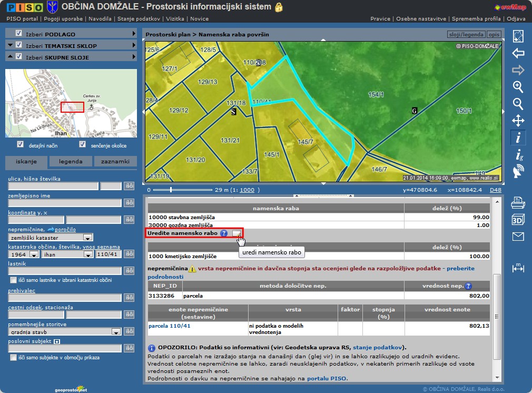Open the 'gradnja stavb' services dropdown
The image size is (532, 393).
click(x=116, y=332)
